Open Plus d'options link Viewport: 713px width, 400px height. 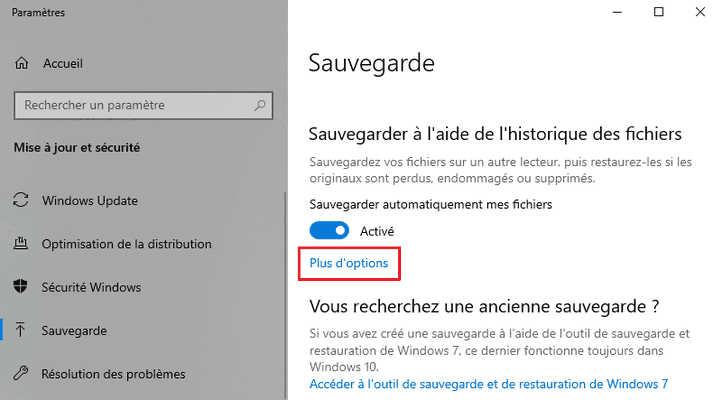pyautogui.click(x=349, y=263)
